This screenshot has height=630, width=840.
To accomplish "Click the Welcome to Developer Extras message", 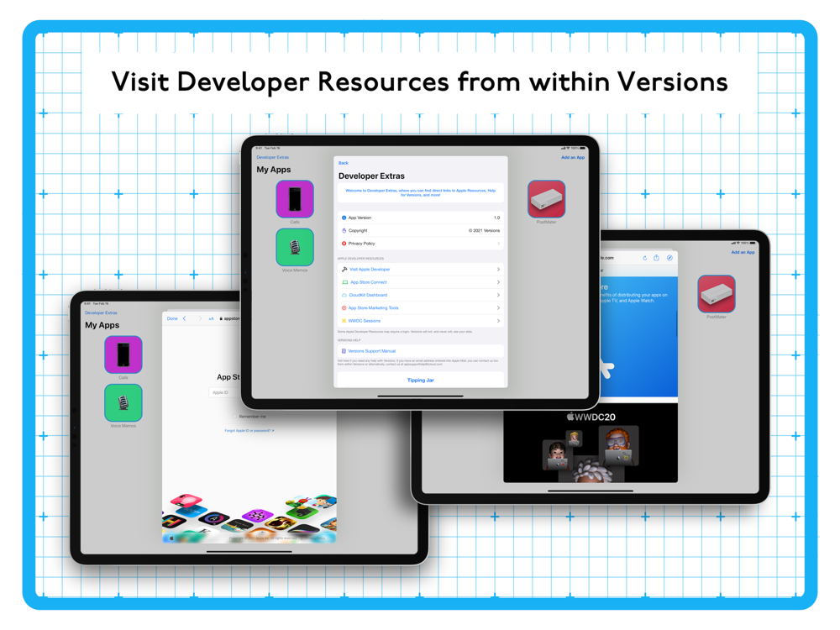I will 421,193.
